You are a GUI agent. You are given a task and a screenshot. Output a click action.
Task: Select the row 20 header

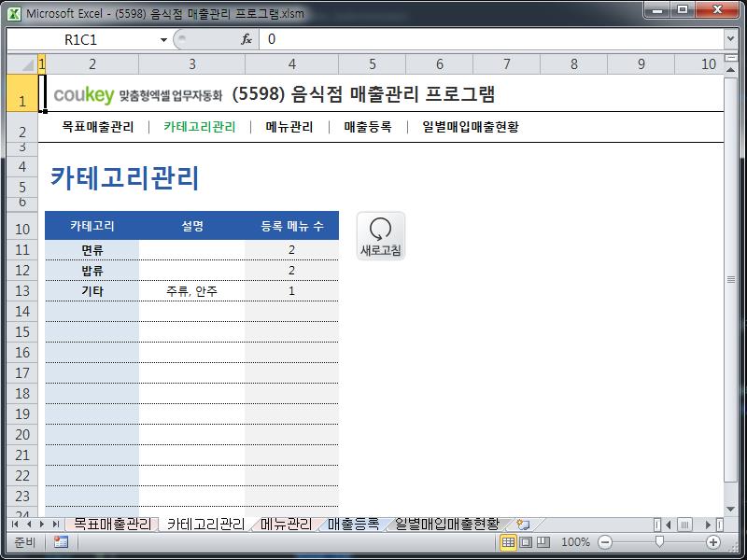[21, 434]
